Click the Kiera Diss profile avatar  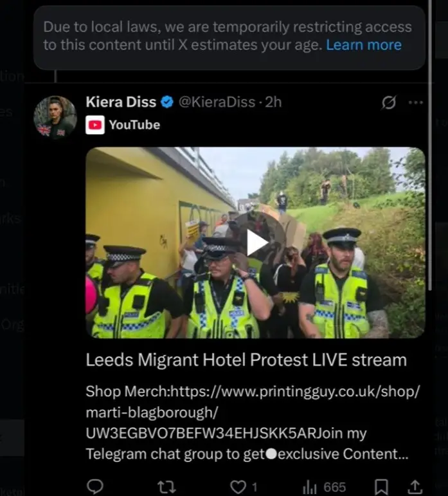point(55,118)
